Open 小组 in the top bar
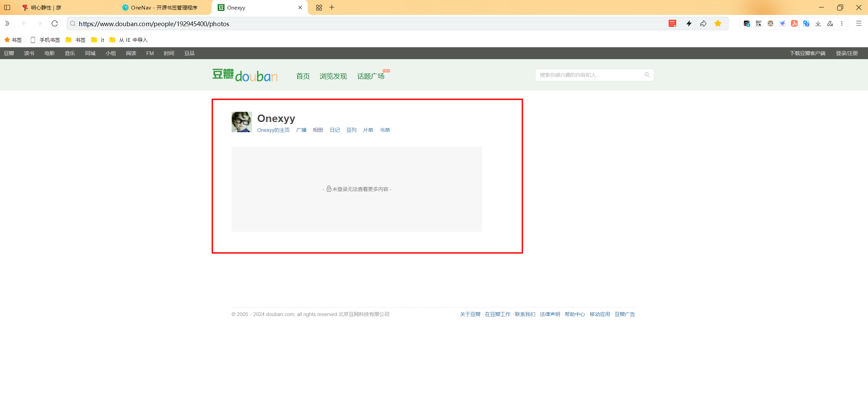Screen dimensions: 868x418 [111, 53]
